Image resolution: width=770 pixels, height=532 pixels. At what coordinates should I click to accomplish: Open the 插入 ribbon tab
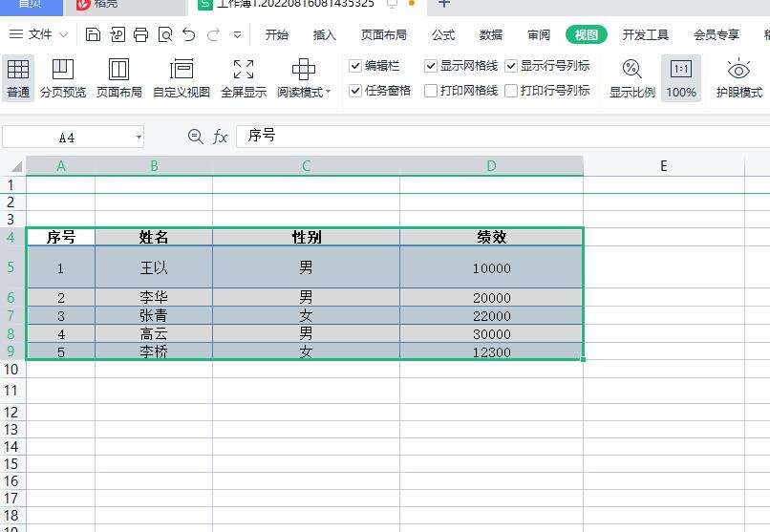(x=325, y=34)
